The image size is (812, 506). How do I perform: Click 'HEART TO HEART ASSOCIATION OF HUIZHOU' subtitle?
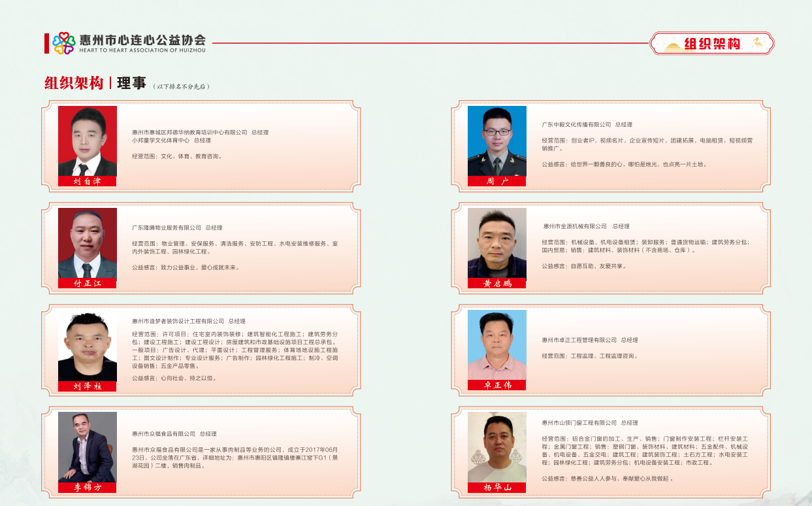pyautogui.click(x=142, y=50)
